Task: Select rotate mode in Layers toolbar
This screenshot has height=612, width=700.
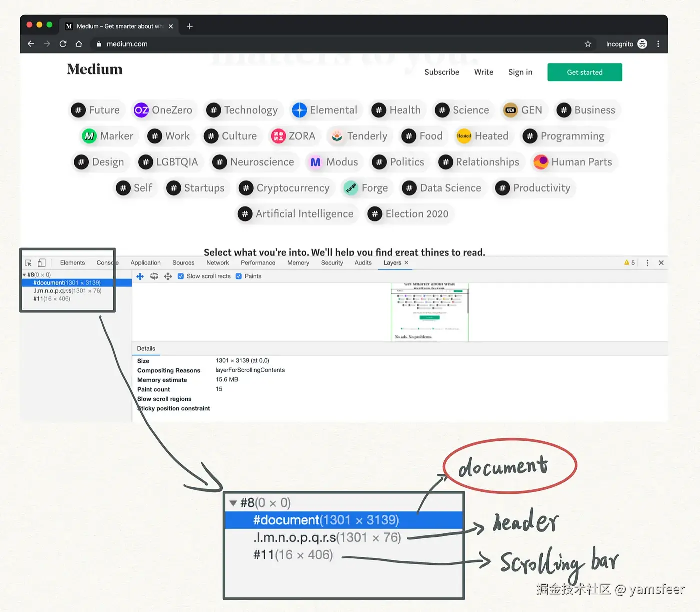Action: tap(154, 276)
